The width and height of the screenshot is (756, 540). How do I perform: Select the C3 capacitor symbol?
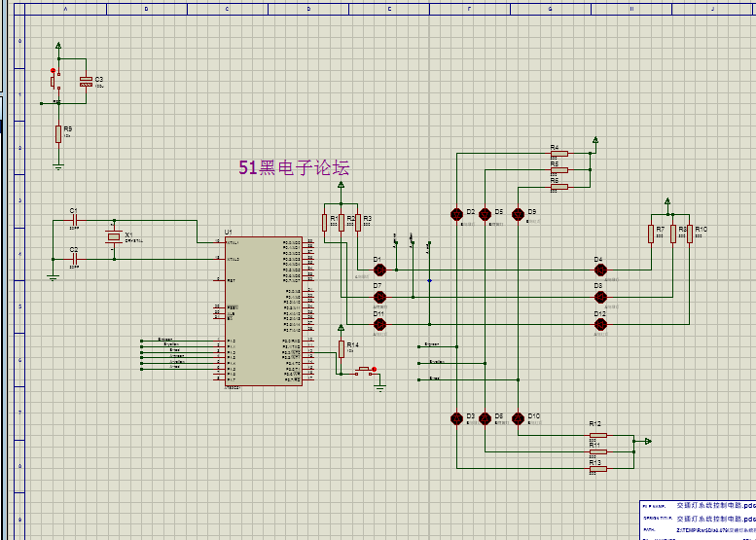tap(86, 82)
